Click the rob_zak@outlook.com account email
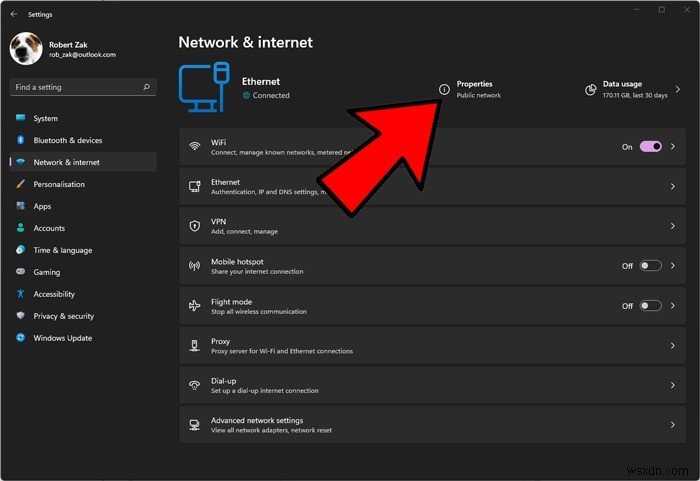700x481 pixels. (83, 54)
